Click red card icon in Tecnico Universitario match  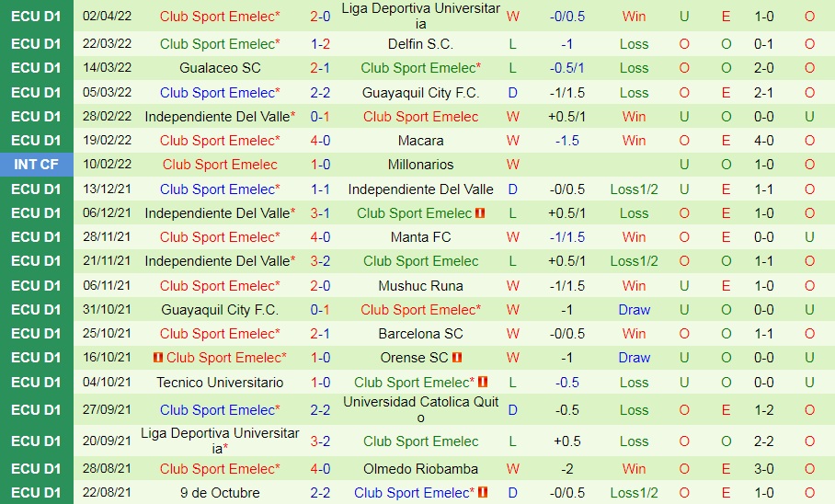click(x=483, y=383)
